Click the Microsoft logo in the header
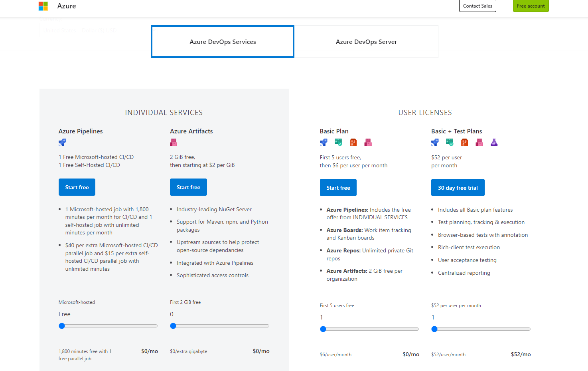 click(43, 6)
